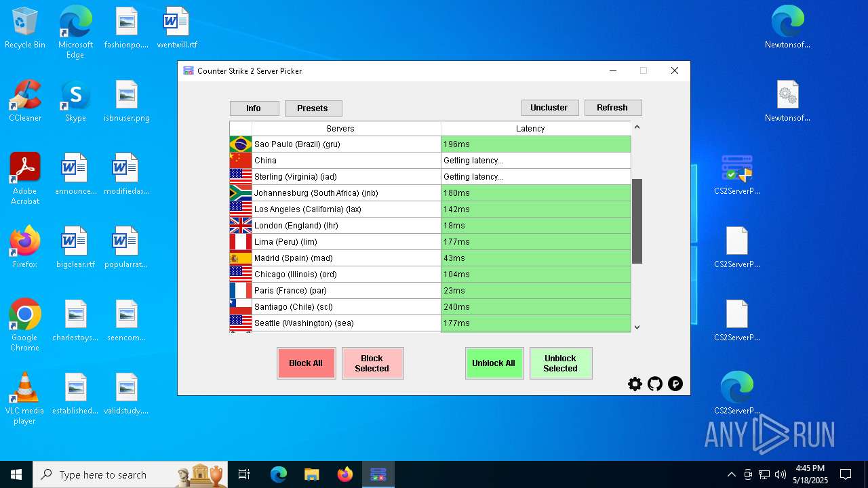868x488 pixels.
Task: Select Sao Paulo (Brazil) (gru) row
Action: pyautogui.click(x=430, y=144)
